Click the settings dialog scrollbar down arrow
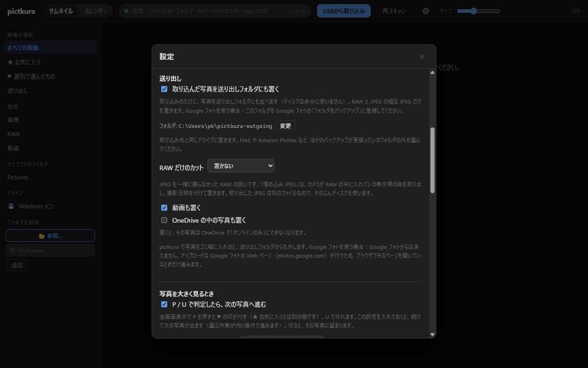 (x=432, y=334)
